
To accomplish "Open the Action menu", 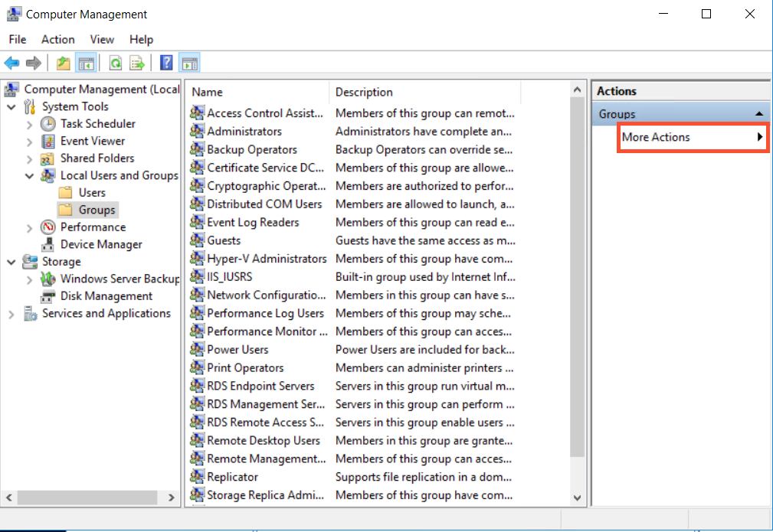I will pyautogui.click(x=58, y=39).
